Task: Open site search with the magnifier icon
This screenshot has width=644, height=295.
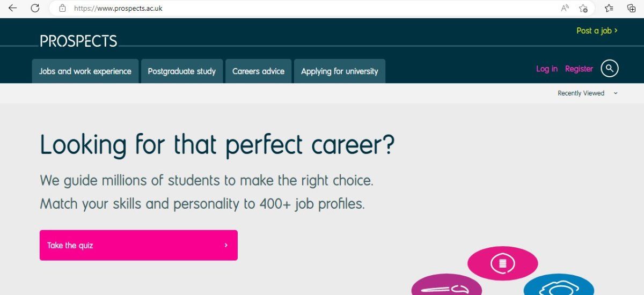Action: coord(610,69)
